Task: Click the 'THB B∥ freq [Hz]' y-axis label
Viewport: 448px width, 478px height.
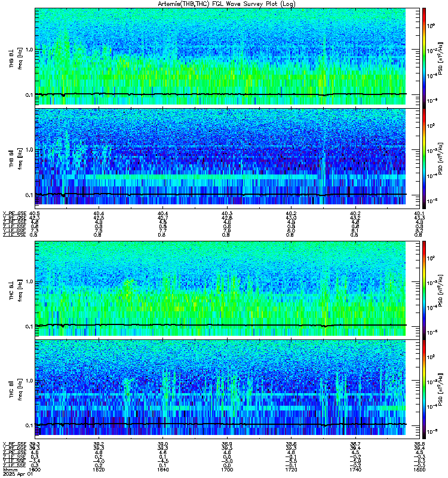Action: [16, 158]
